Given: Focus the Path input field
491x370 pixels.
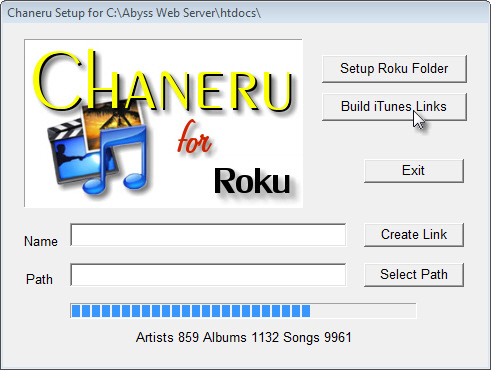Looking at the screenshot, I should pyautogui.click(x=208, y=275).
